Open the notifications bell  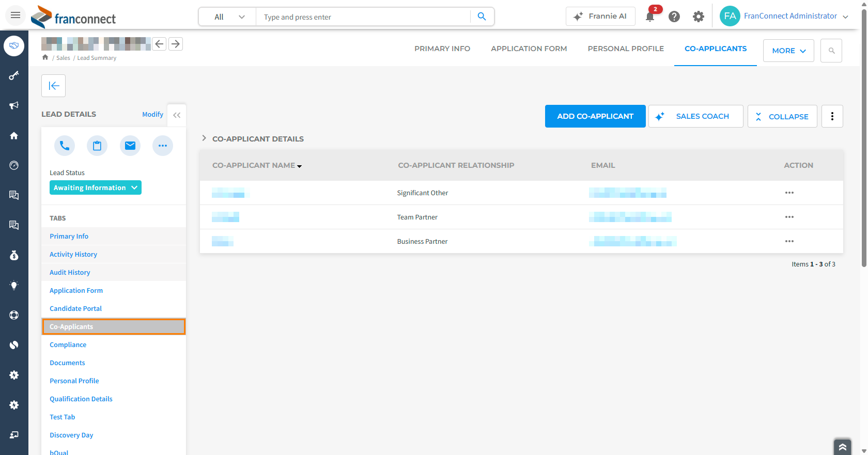(x=650, y=17)
